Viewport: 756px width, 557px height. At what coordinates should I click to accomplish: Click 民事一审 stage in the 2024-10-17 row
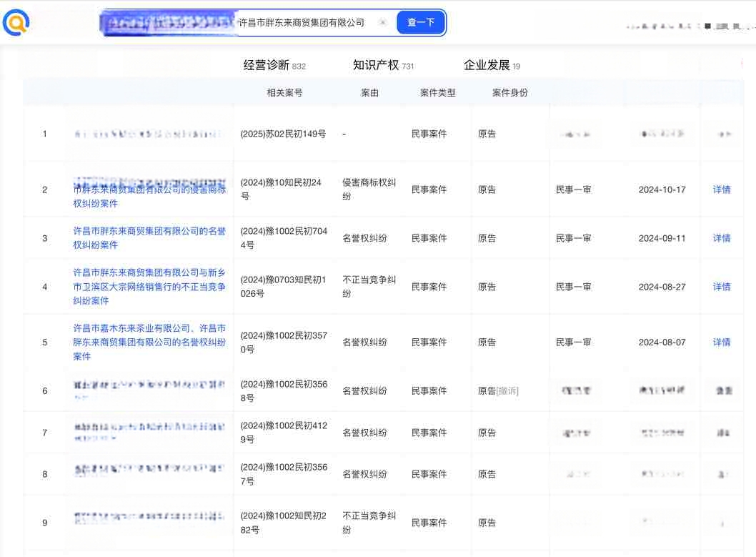[x=573, y=189]
